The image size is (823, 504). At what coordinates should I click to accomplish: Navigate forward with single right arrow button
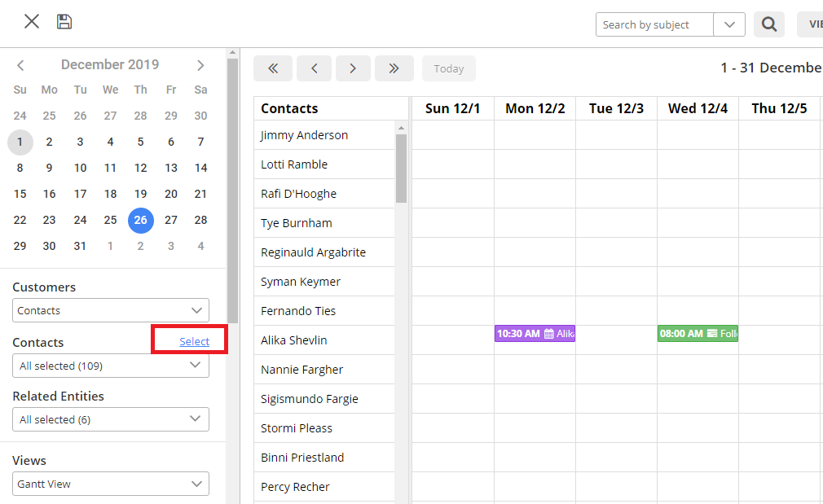point(353,68)
